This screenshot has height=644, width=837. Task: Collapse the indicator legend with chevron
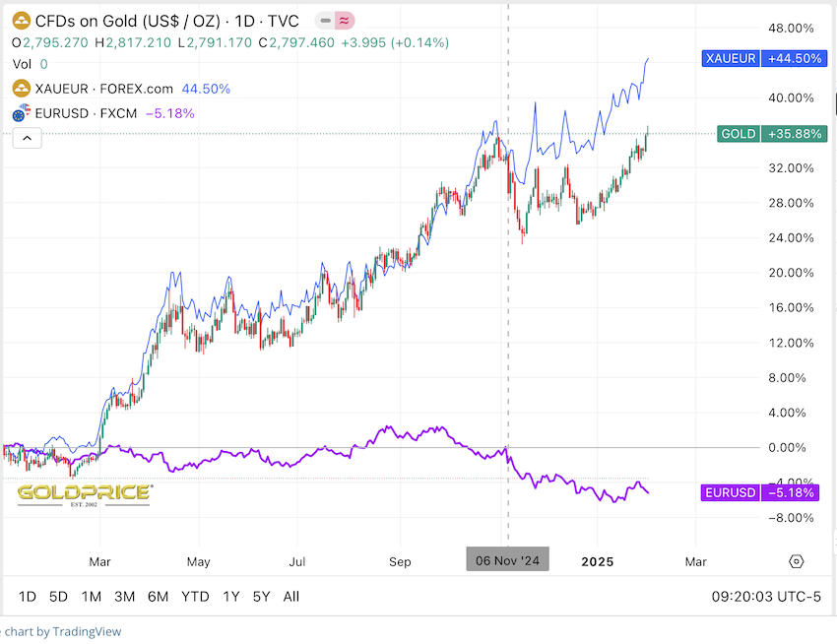point(27,139)
